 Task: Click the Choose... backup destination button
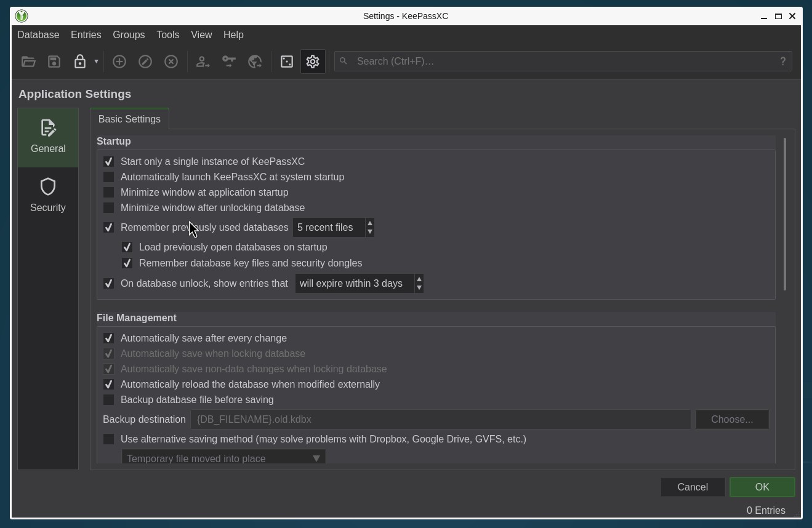tap(732, 419)
